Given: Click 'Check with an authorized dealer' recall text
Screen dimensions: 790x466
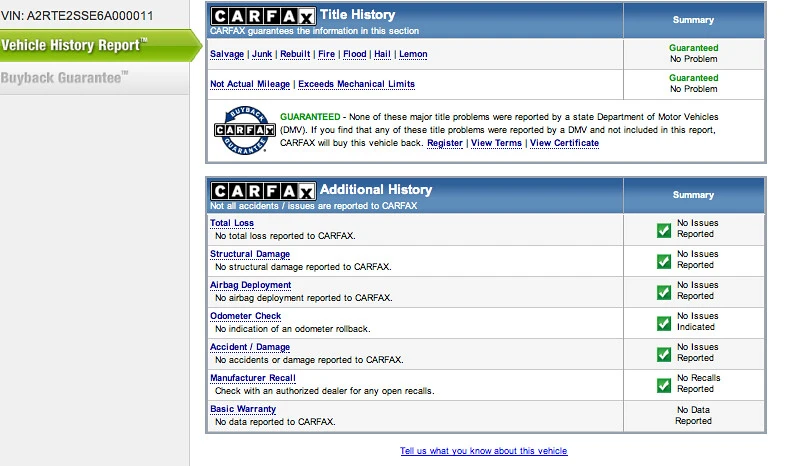Looking at the screenshot, I should click(x=324, y=391).
